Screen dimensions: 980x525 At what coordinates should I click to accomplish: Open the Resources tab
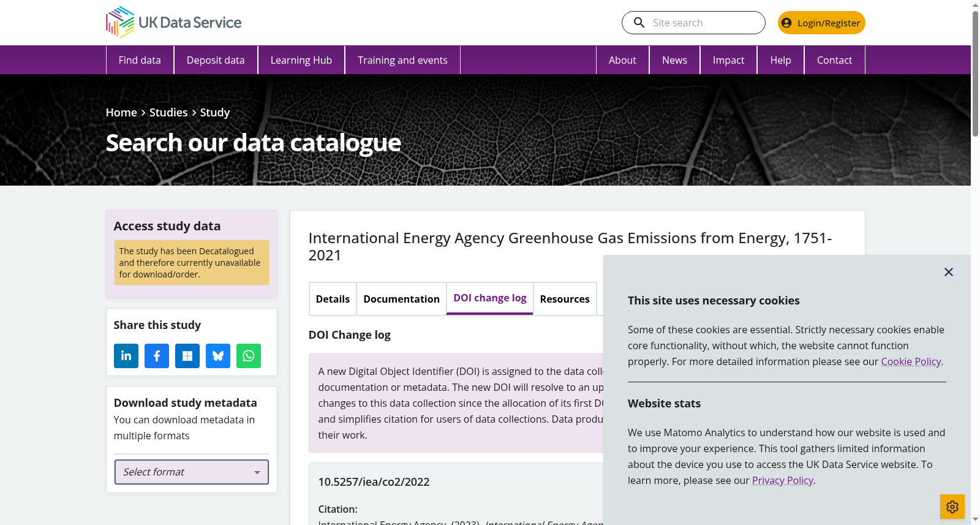click(x=565, y=299)
